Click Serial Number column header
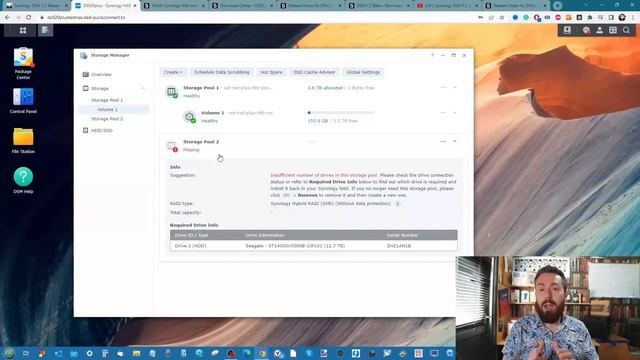Image resolution: width=640 pixels, height=360 pixels. coord(402,235)
